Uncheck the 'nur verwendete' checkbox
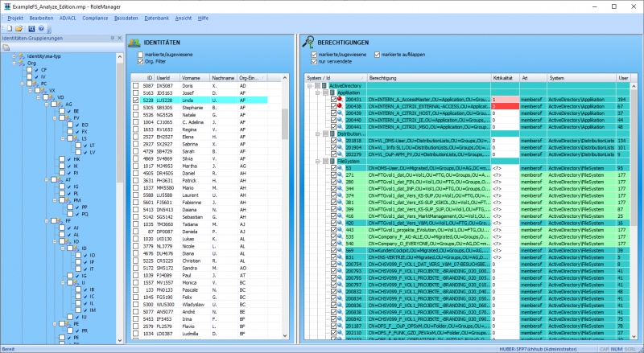644x353 pixels. click(x=314, y=60)
